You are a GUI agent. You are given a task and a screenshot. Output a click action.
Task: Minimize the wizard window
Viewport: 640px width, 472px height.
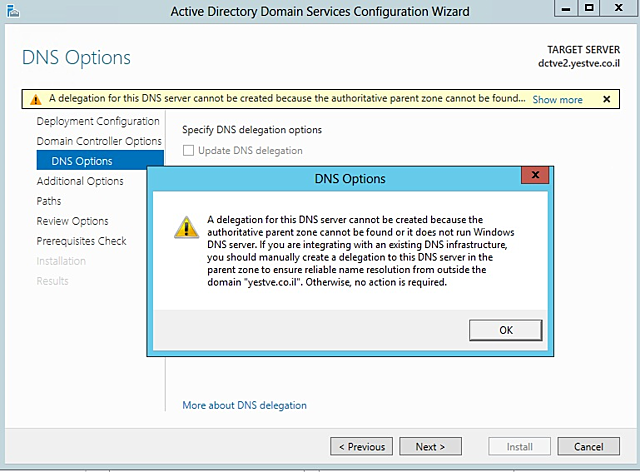pyautogui.click(x=566, y=9)
